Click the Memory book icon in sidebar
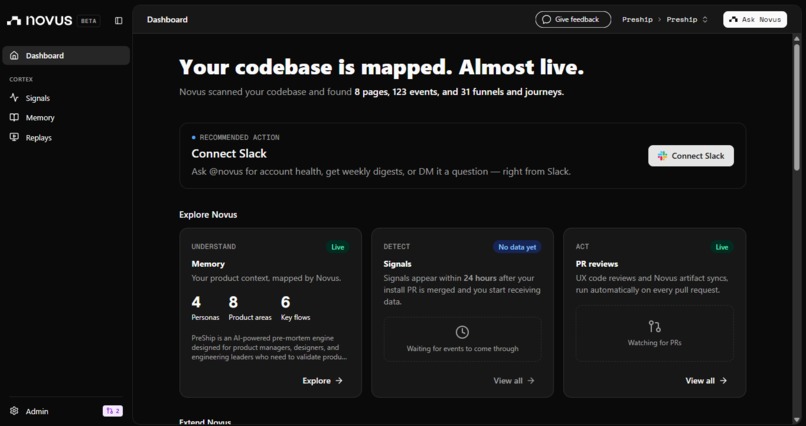This screenshot has height=426, width=806. coord(14,118)
